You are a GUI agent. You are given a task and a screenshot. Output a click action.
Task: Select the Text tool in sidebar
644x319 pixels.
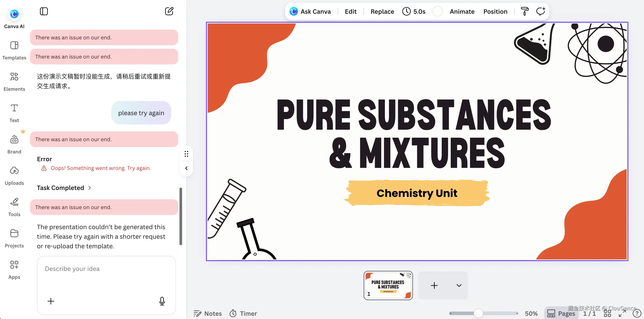[x=14, y=113]
